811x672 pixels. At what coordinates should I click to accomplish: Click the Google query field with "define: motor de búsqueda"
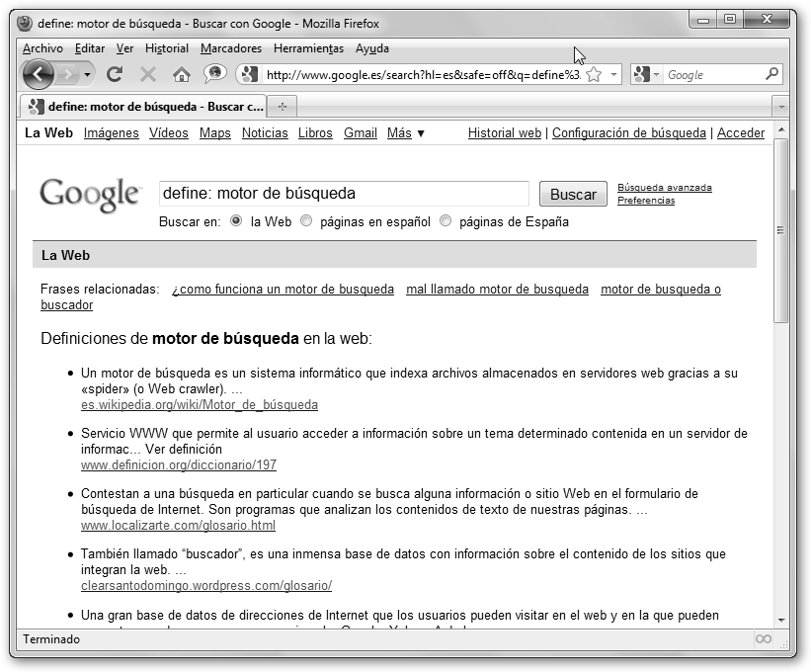pyautogui.click(x=344, y=194)
